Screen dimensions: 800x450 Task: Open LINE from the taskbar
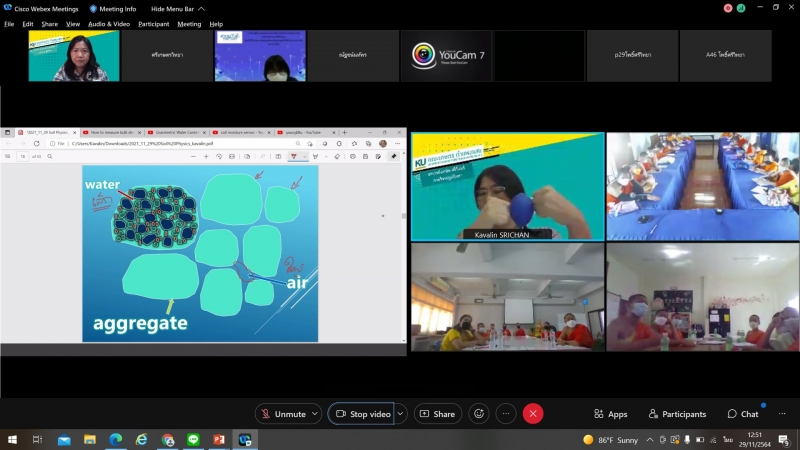193,440
